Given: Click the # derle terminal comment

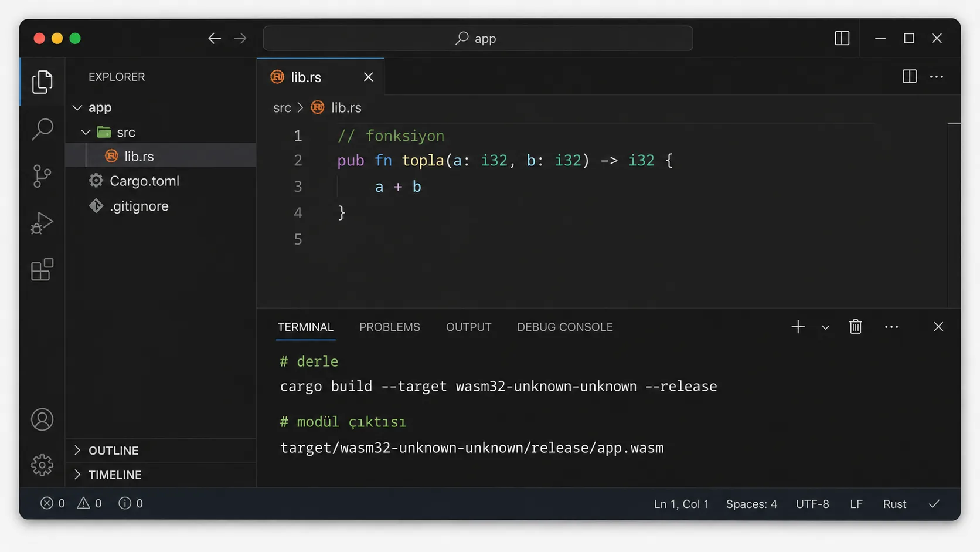Looking at the screenshot, I should point(309,361).
